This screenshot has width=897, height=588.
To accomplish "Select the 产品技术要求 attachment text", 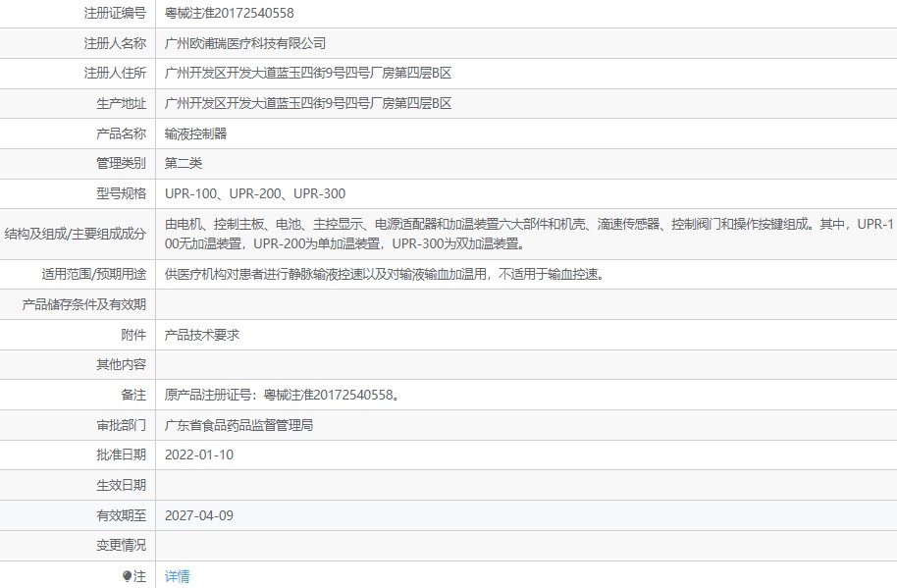I will coord(202,335).
